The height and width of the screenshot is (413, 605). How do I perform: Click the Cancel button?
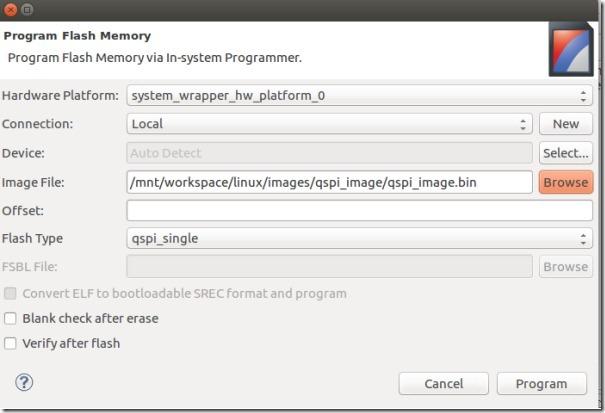(x=444, y=384)
